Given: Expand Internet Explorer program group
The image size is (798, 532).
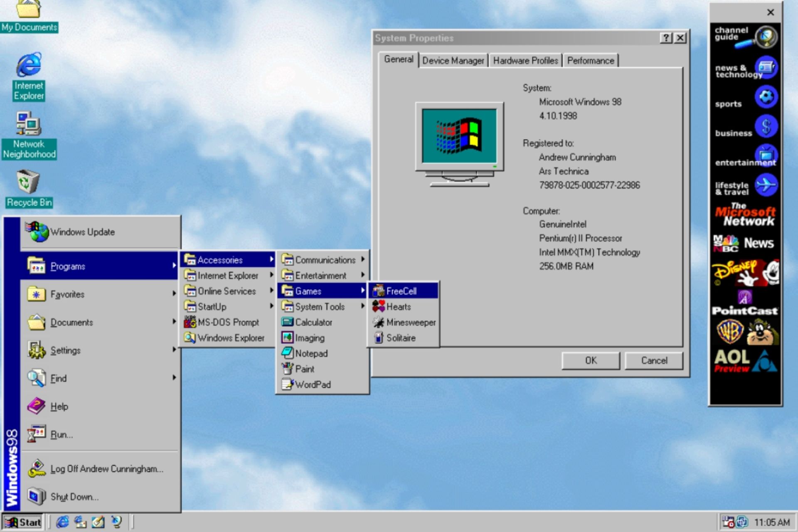Looking at the screenshot, I should coord(228,276).
